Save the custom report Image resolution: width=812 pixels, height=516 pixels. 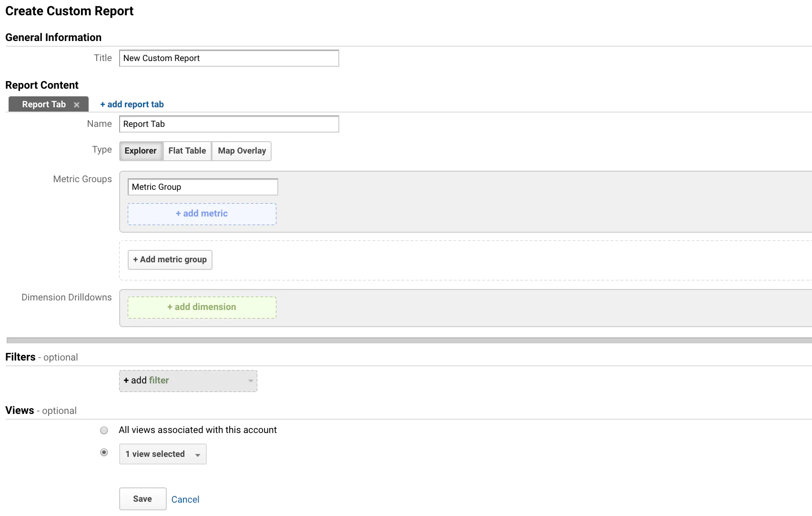tap(142, 499)
